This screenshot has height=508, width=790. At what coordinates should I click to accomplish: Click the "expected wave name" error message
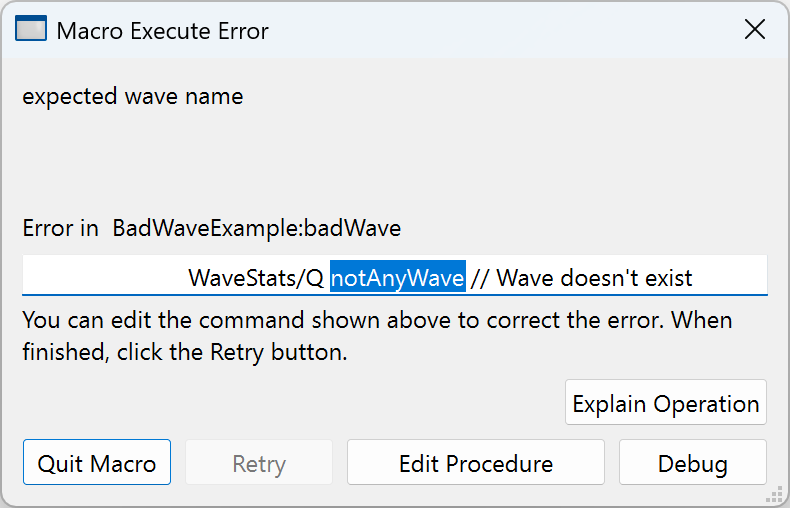coord(132,97)
